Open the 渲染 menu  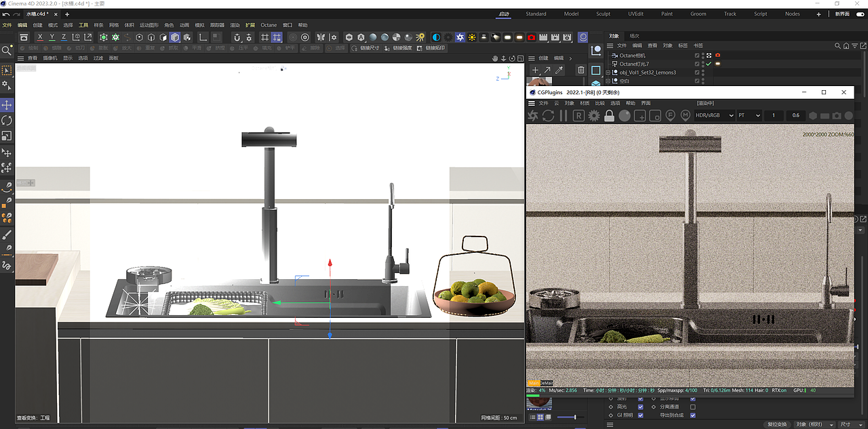pyautogui.click(x=235, y=25)
